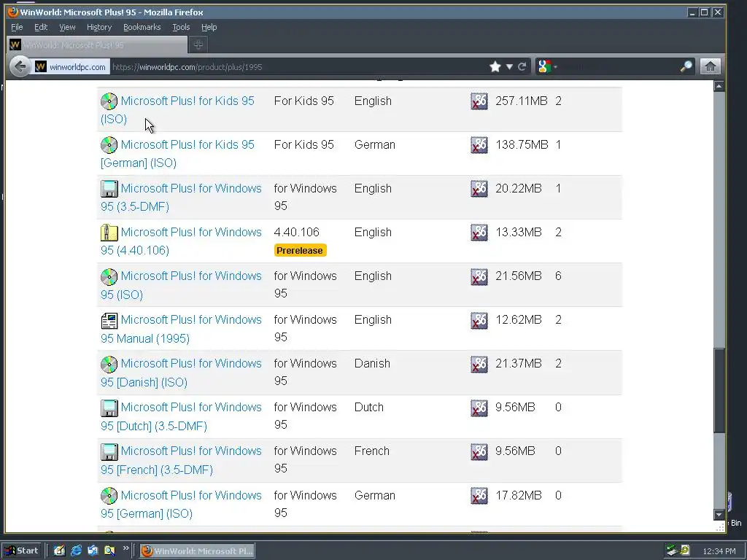Open the Bookmarks menu

click(x=142, y=27)
